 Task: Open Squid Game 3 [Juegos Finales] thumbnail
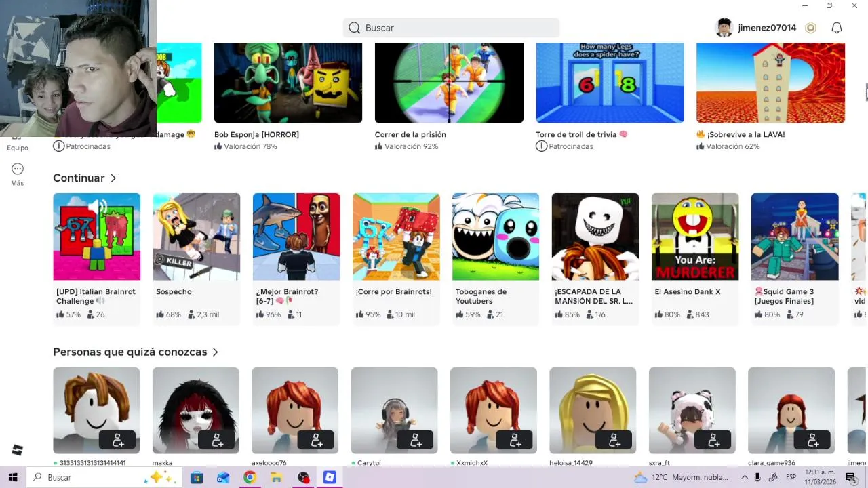[795, 237]
